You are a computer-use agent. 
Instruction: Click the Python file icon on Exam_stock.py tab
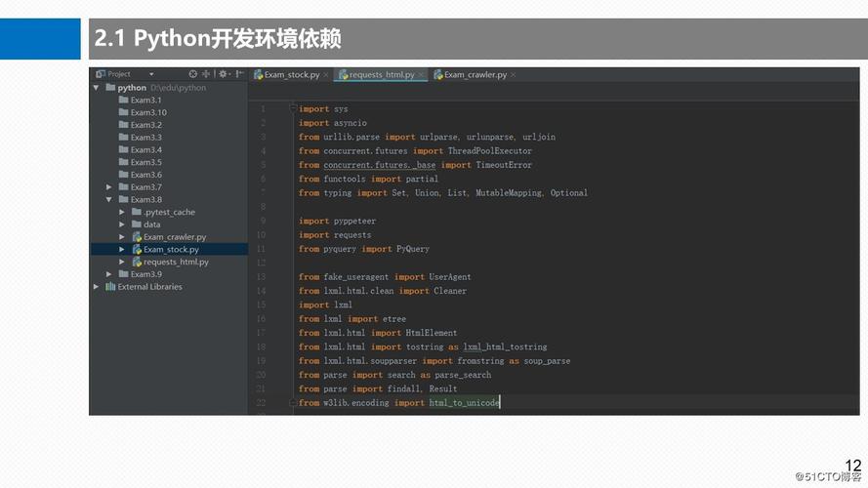point(258,75)
